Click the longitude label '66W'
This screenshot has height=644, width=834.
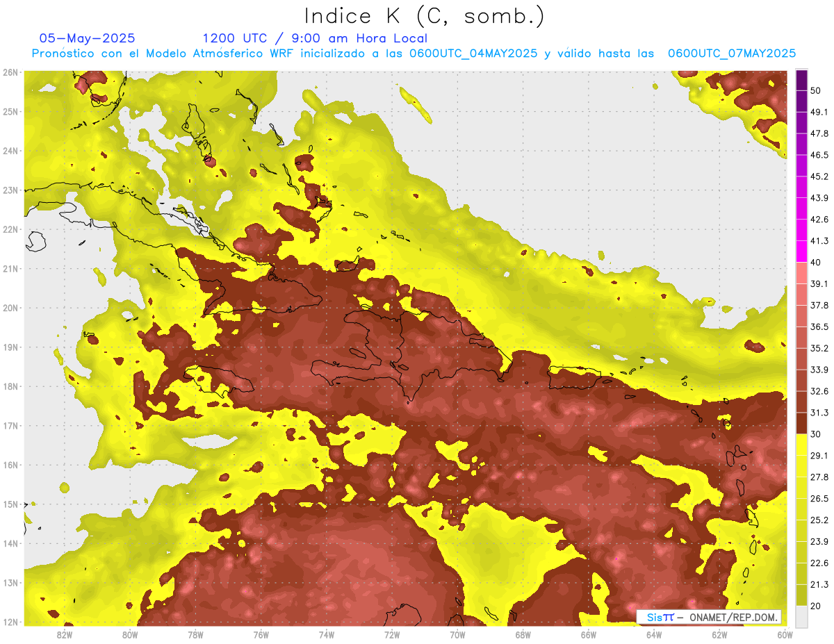pos(589,634)
